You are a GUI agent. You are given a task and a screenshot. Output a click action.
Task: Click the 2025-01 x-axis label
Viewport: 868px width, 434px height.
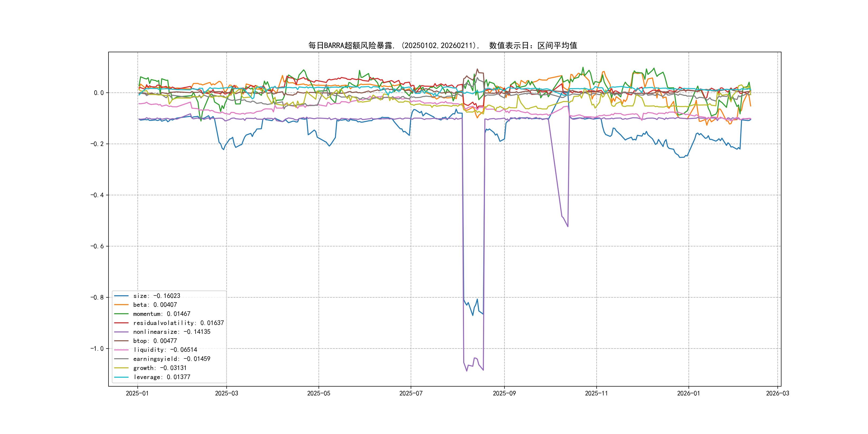(137, 393)
